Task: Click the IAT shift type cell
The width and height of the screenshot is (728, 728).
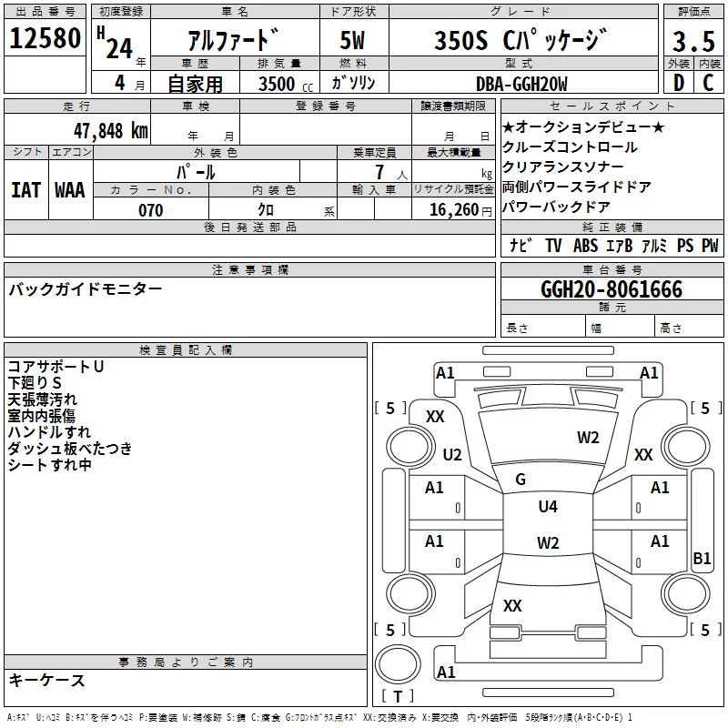Action: click(x=25, y=190)
